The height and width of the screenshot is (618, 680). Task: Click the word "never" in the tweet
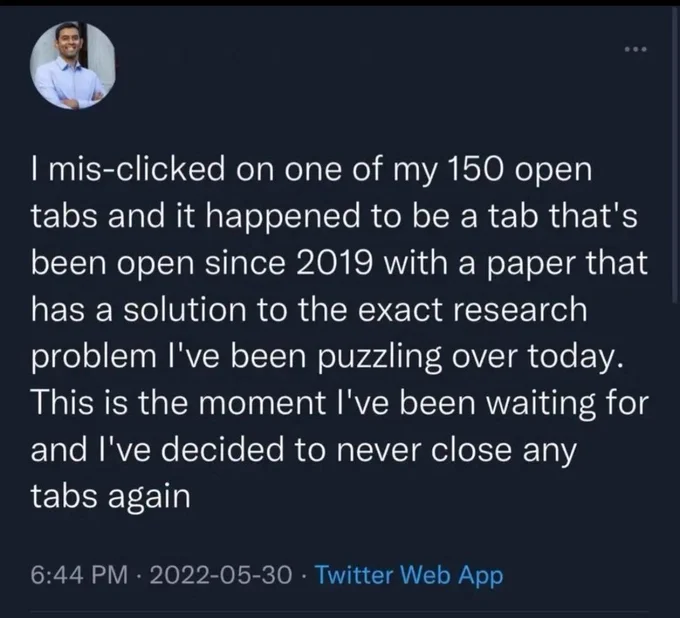pos(378,451)
